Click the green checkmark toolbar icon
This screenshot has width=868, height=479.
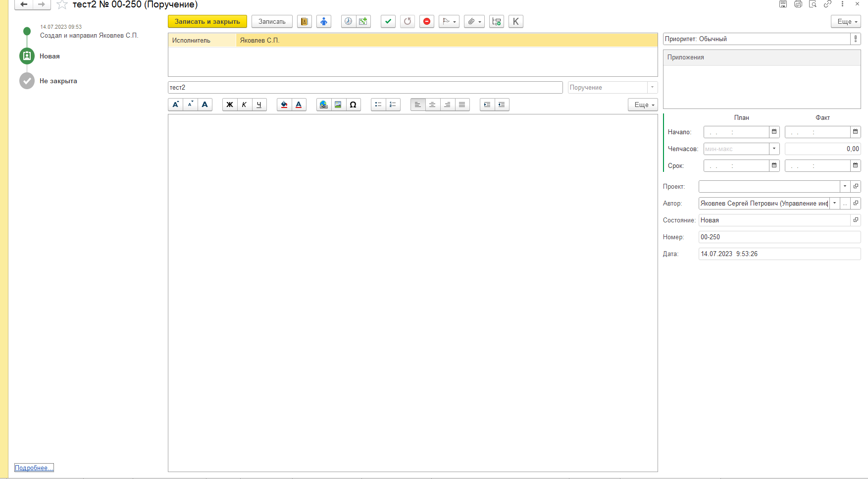[x=388, y=21]
